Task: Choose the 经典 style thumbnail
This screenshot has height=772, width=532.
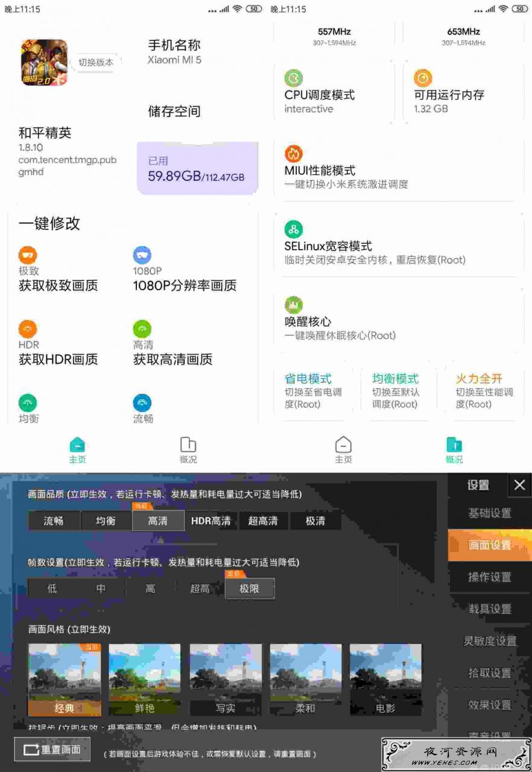Action: point(65,680)
